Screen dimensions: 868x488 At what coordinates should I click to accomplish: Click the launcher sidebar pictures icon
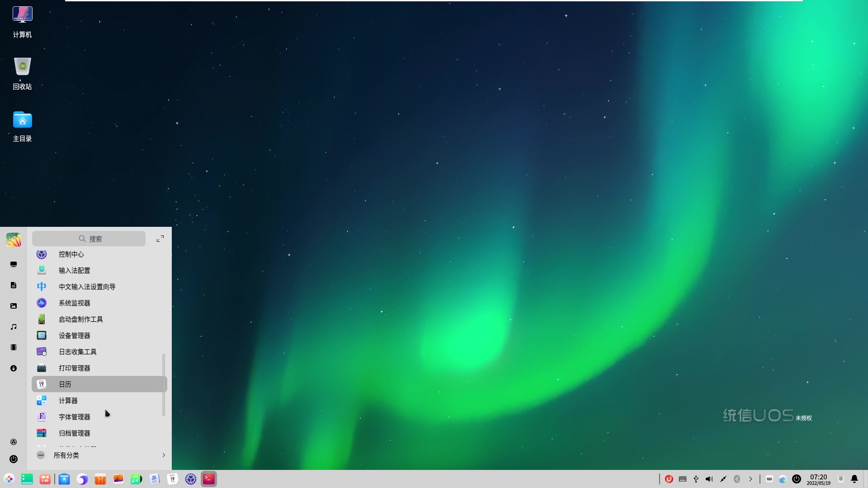pyautogui.click(x=14, y=306)
